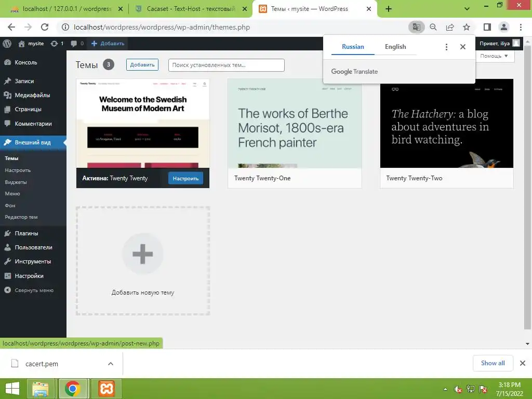Close the Google Translate popup
The width and height of the screenshot is (532, 399).
463,47
